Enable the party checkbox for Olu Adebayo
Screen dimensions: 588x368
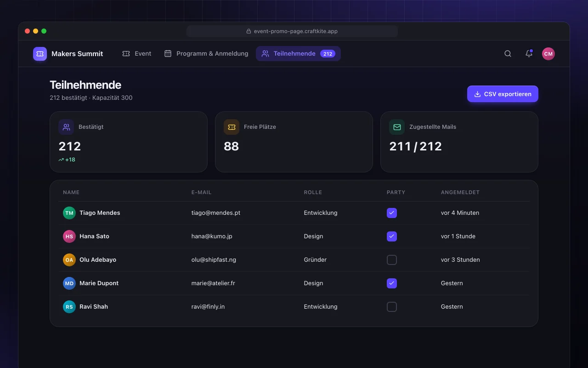(x=392, y=260)
